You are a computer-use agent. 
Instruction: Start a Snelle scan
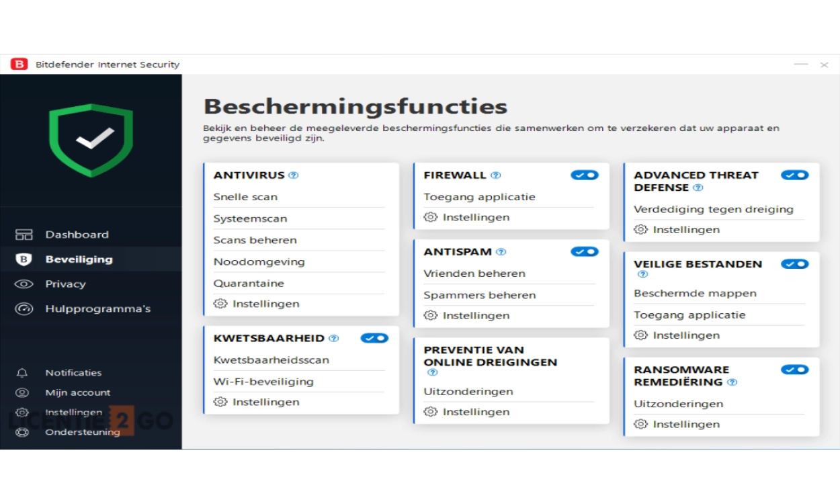coord(245,197)
